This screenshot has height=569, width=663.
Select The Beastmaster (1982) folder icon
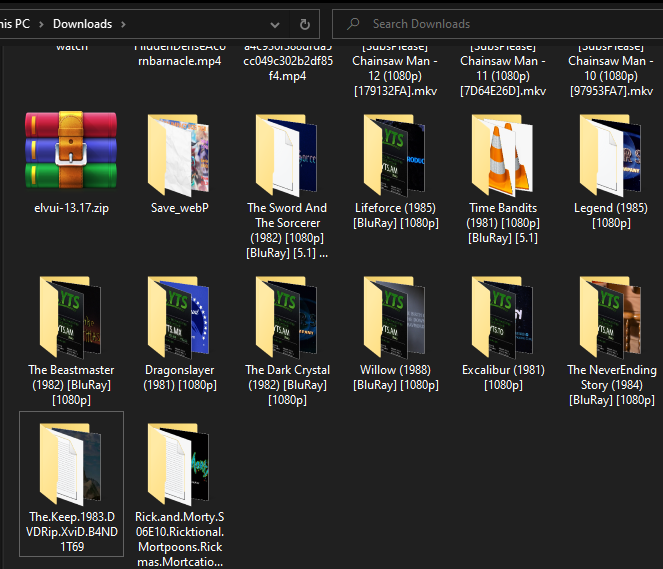71,317
